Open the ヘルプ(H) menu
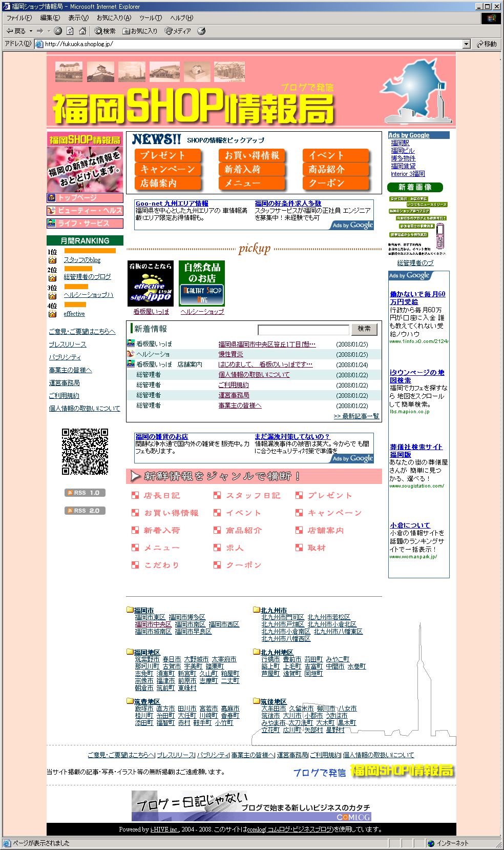Screen dimensions: 504x850 (x=182, y=18)
